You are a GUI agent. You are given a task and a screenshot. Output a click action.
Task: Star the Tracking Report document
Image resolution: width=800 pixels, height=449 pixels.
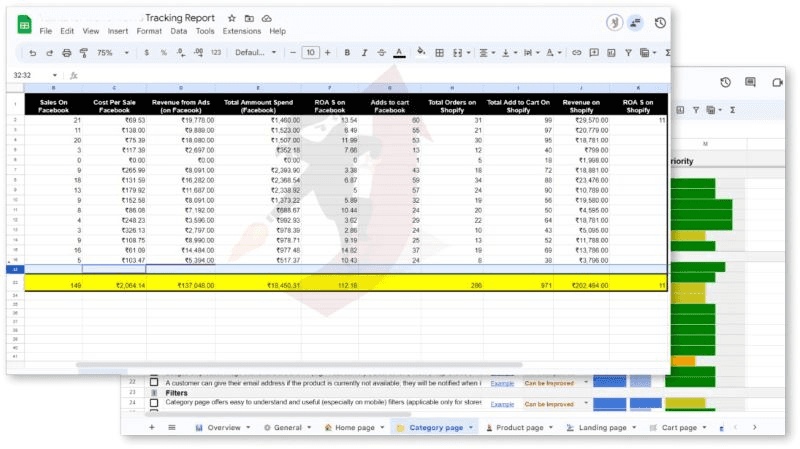232,18
